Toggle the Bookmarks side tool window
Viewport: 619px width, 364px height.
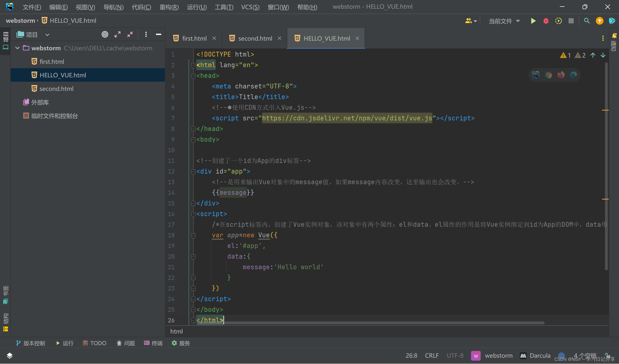(x=5, y=295)
